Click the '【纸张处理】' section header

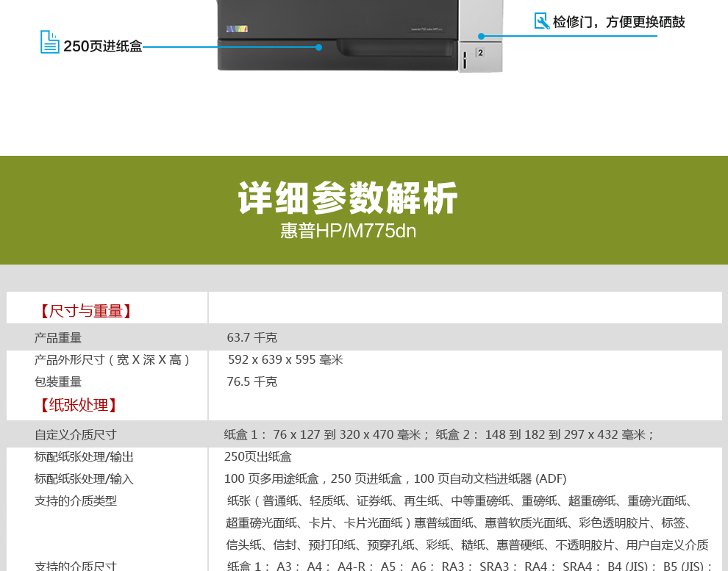77,405
